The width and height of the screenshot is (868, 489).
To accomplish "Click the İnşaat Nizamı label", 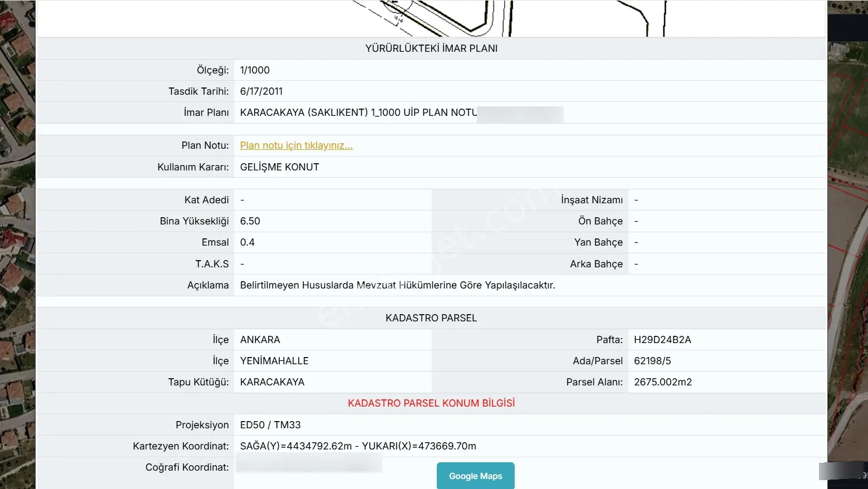I will tap(591, 200).
